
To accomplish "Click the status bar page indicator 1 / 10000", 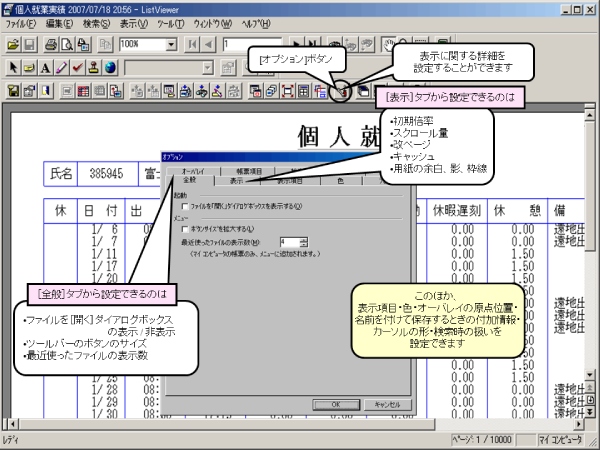I will click(x=482, y=440).
